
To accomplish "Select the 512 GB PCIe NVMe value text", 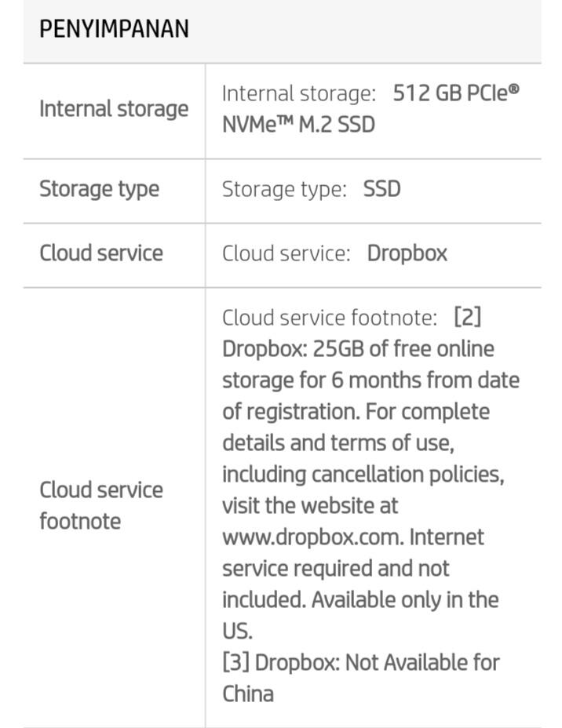I will click(370, 108).
